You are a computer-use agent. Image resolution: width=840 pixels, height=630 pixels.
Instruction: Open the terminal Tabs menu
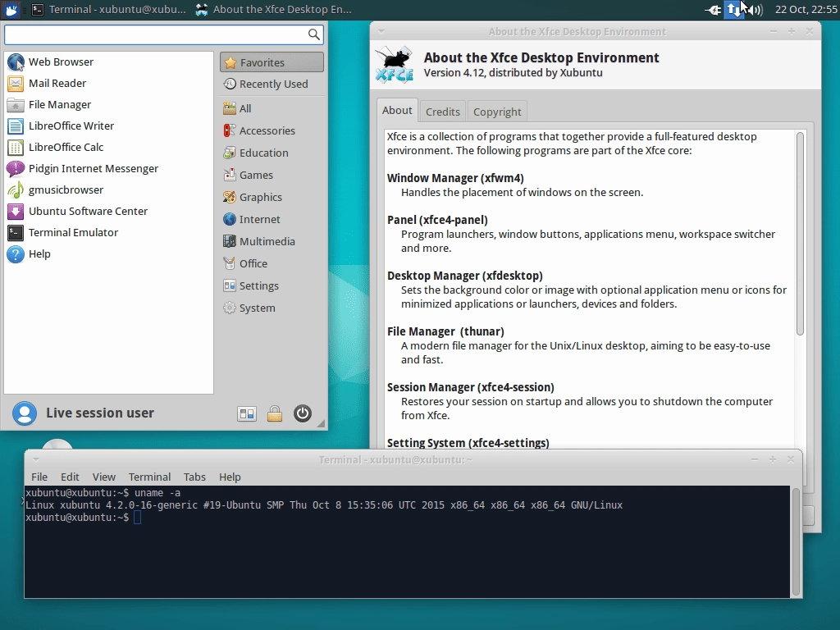tap(194, 477)
